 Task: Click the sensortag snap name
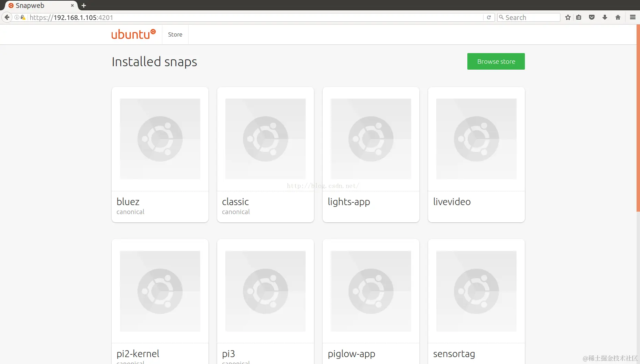pos(454,354)
